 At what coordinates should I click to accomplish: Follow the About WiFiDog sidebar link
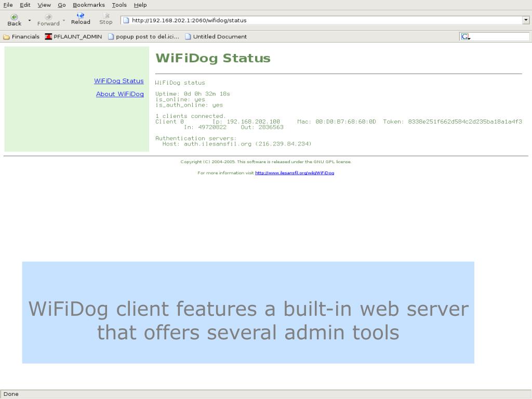point(120,94)
